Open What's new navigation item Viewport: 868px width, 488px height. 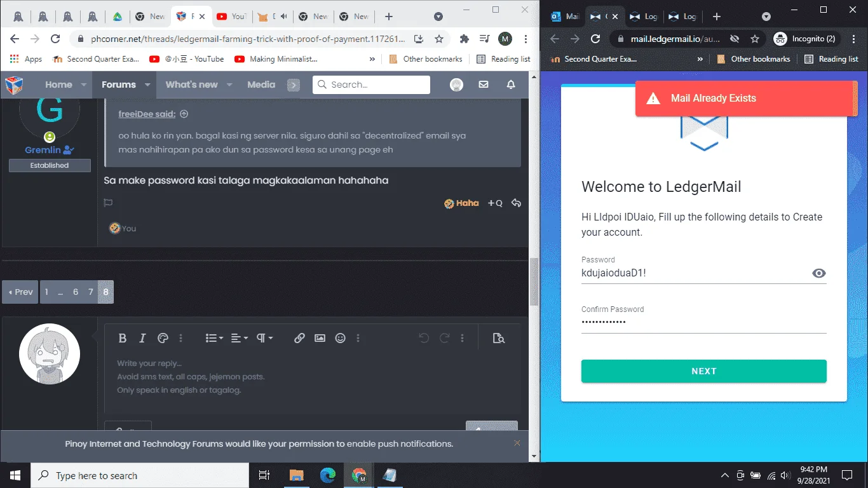(191, 85)
